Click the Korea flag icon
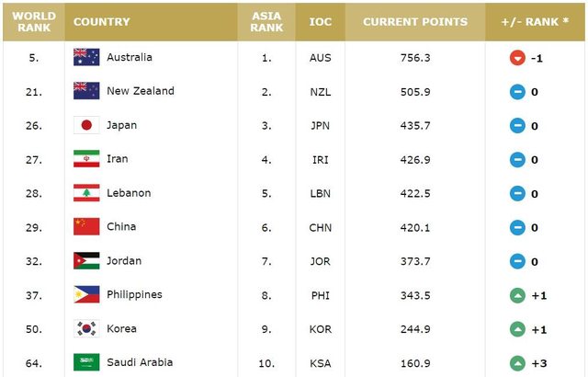 (86, 329)
